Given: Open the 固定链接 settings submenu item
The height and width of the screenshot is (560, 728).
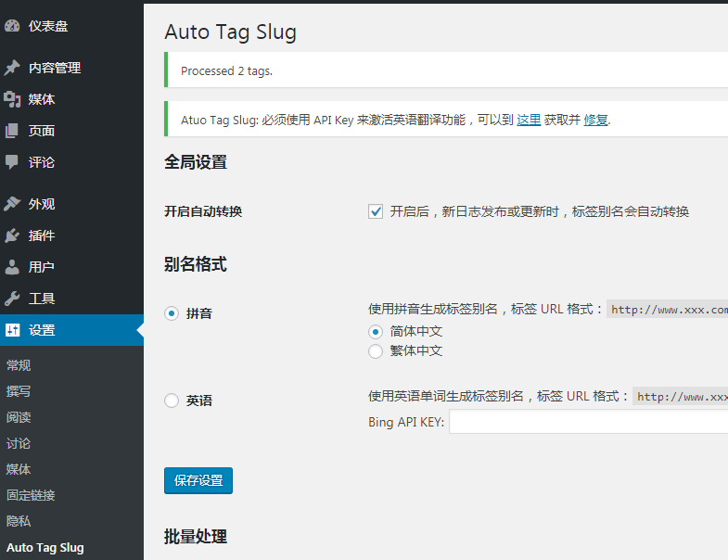Looking at the screenshot, I should point(31,495).
